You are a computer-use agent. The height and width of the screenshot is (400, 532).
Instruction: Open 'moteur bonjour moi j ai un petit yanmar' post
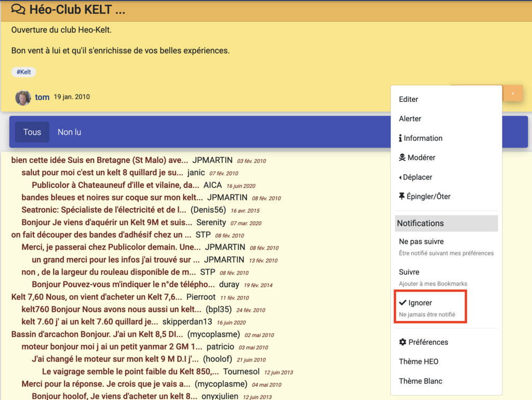(x=112, y=347)
